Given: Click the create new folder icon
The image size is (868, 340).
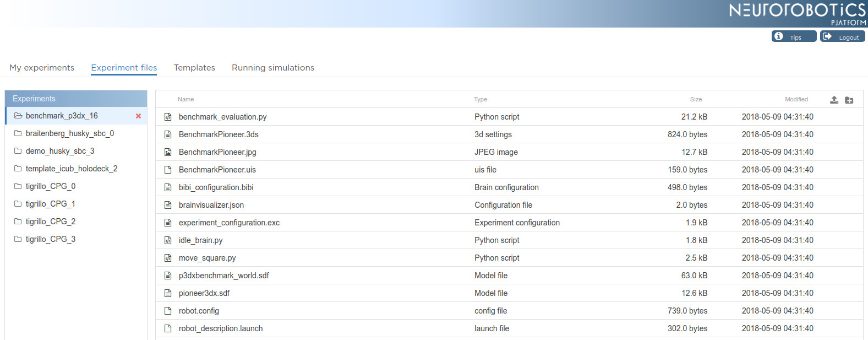Looking at the screenshot, I should click(x=849, y=100).
